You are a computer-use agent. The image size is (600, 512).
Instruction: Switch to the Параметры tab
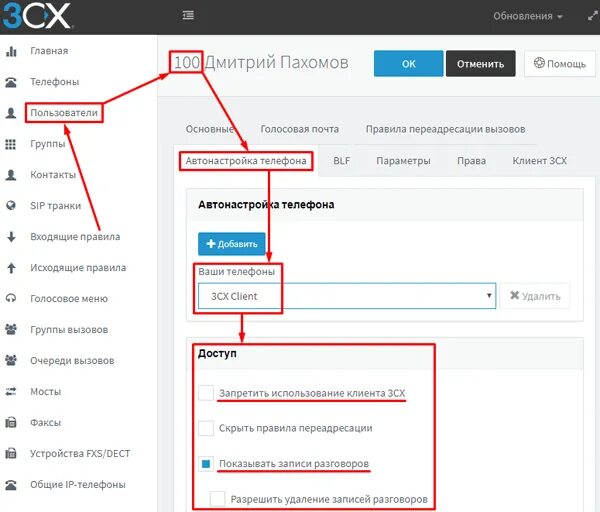403,161
